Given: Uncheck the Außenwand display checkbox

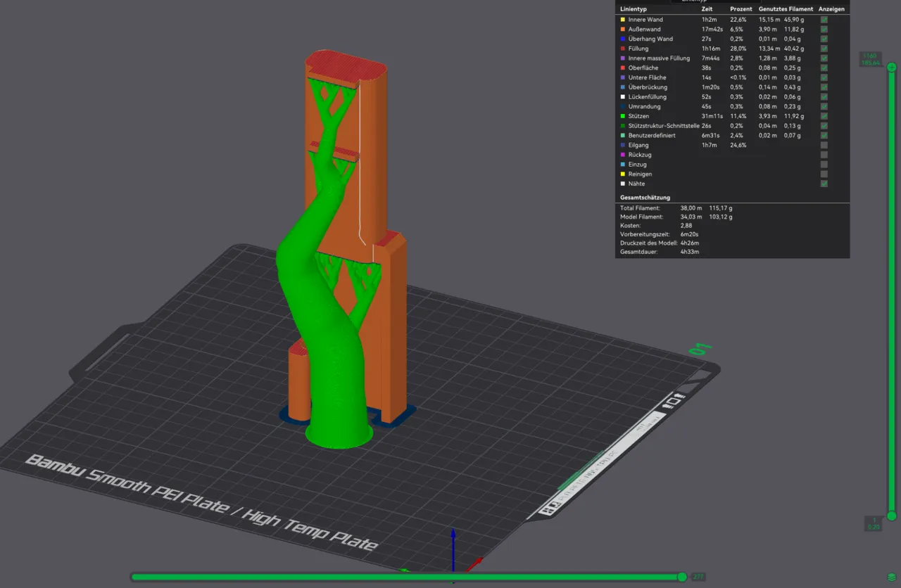Looking at the screenshot, I should pyautogui.click(x=824, y=30).
